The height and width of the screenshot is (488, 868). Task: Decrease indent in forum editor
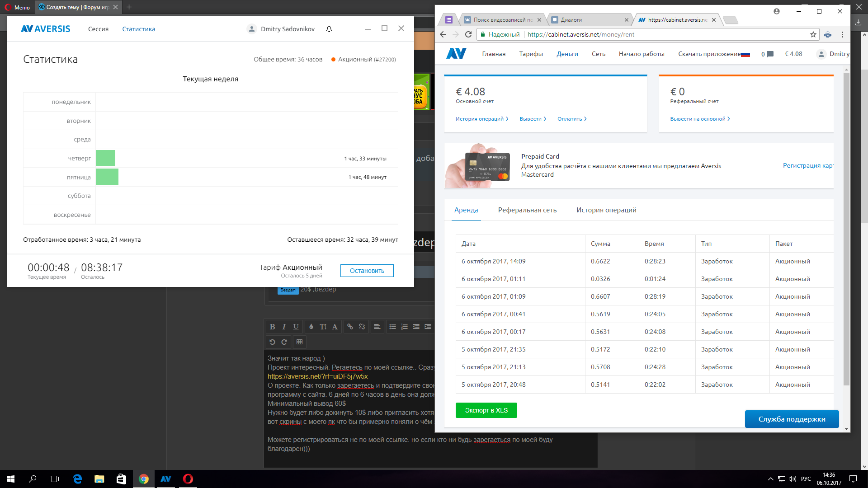(416, 327)
